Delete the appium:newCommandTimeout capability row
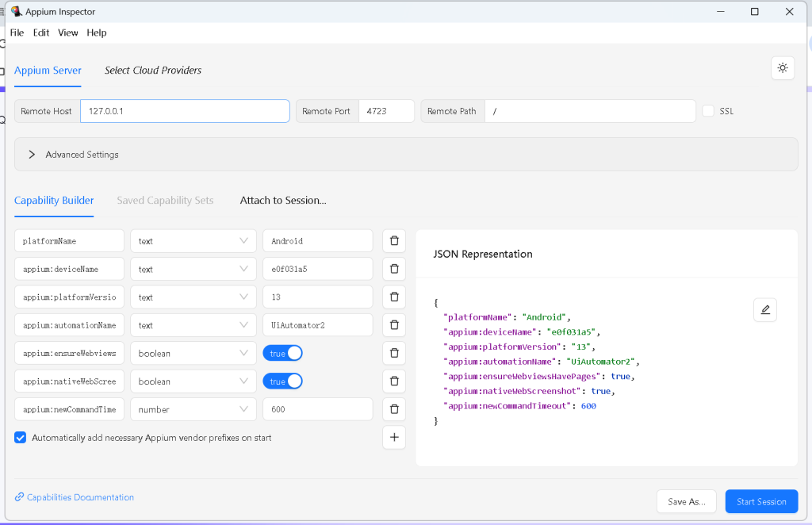The image size is (812, 525). (394, 409)
